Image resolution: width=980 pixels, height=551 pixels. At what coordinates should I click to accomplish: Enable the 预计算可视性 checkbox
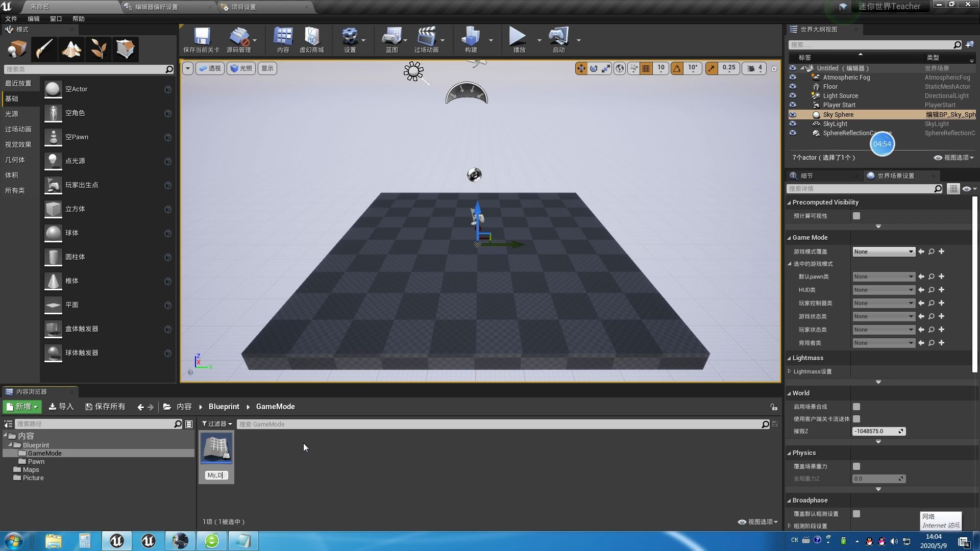pos(856,216)
